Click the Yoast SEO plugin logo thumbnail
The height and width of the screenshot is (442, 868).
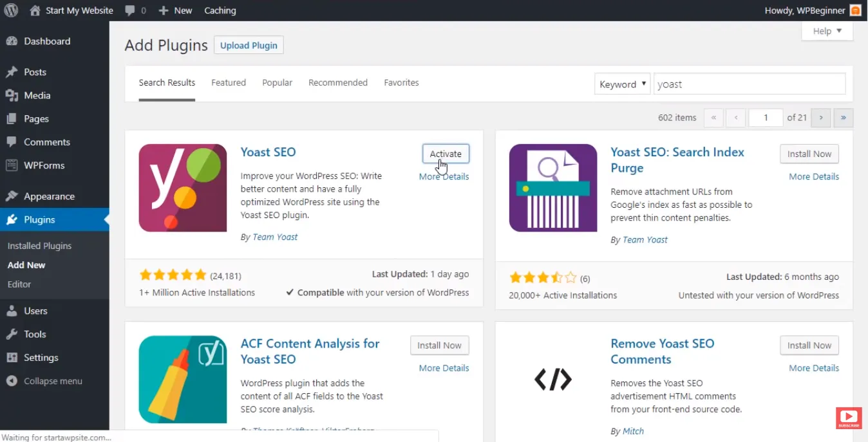(x=183, y=188)
